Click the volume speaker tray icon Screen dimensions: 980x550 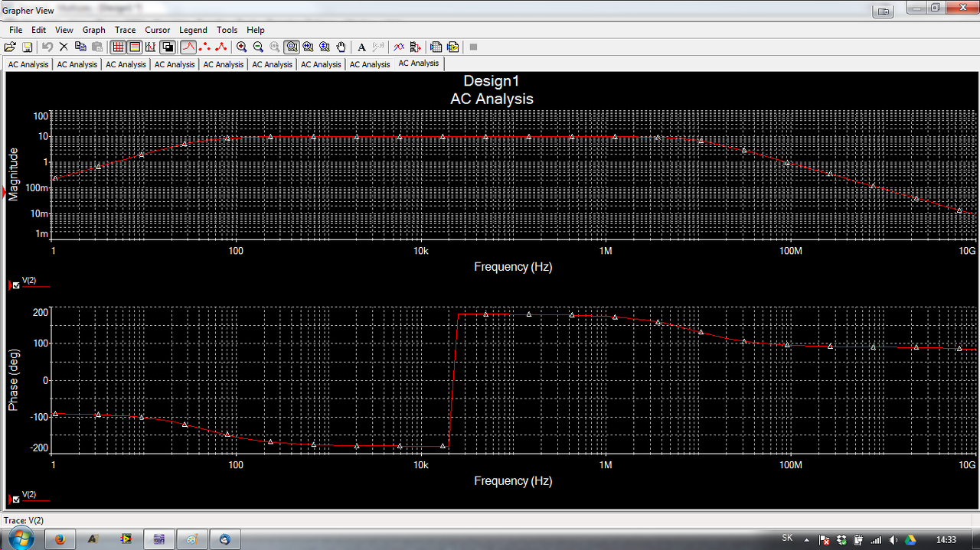tap(893, 539)
